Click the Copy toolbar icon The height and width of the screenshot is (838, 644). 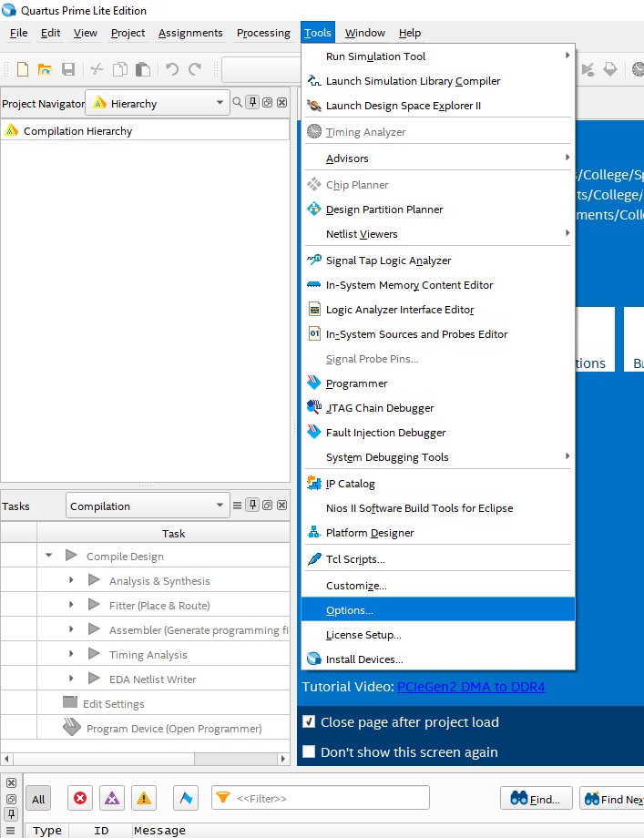tap(120, 69)
